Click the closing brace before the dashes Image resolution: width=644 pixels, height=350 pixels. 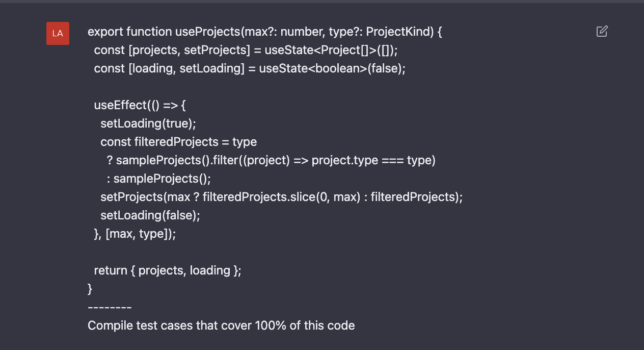(x=90, y=289)
